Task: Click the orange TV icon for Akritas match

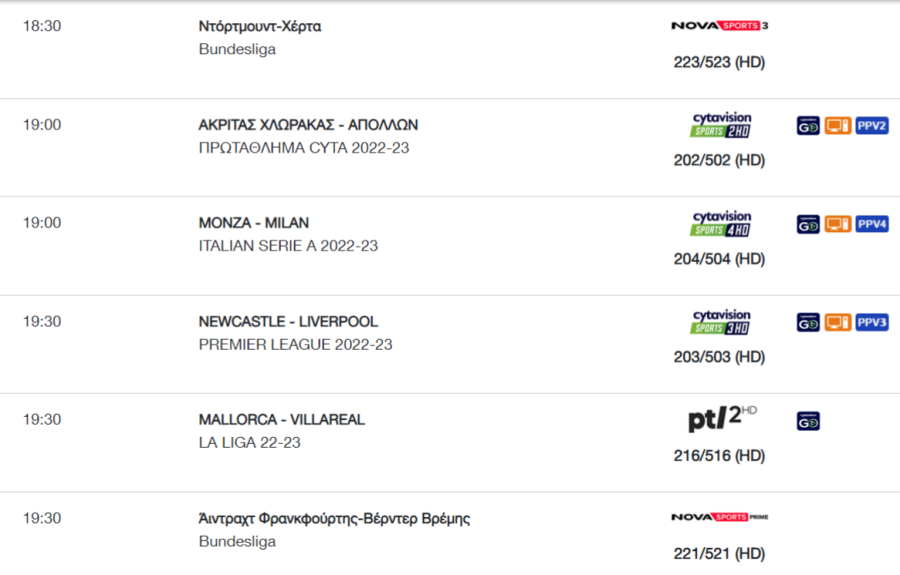Action: 838,126
